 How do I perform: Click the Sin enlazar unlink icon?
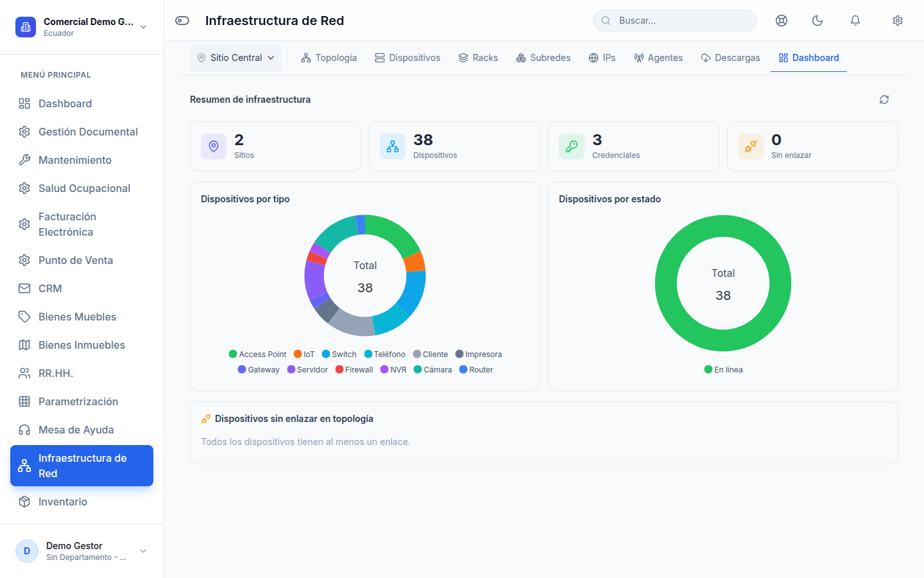[751, 146]
